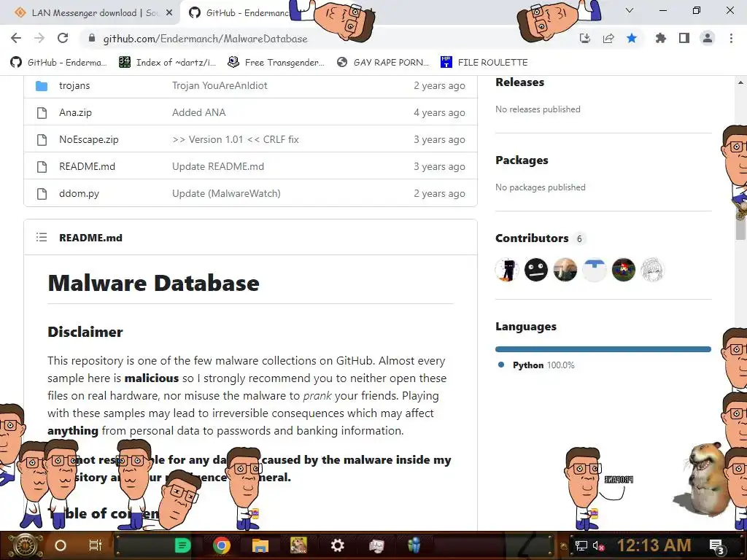Click the NoEscape.zip file icon

pyautogui.click(x=42, y=139)
